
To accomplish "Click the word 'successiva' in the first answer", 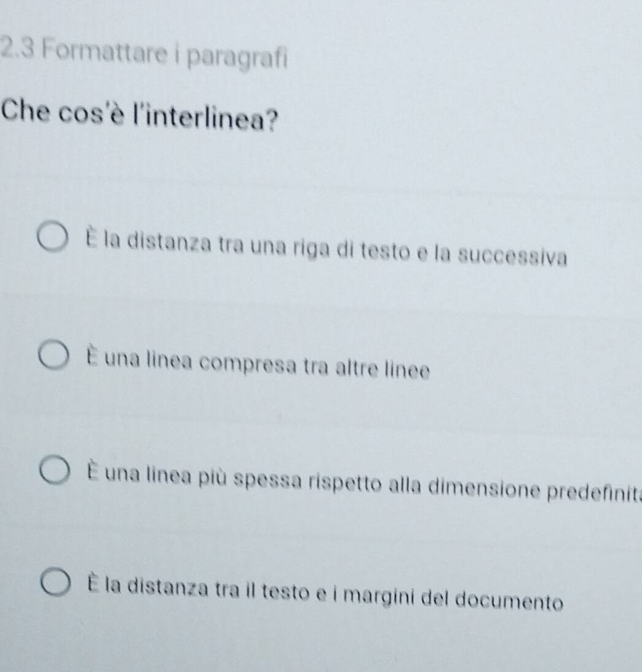I will coord(513,256).
